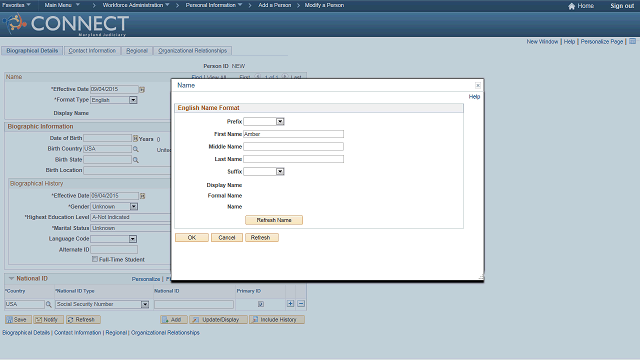
Task: Click OK in the Name dialog
Action: [x=192, y=238]
